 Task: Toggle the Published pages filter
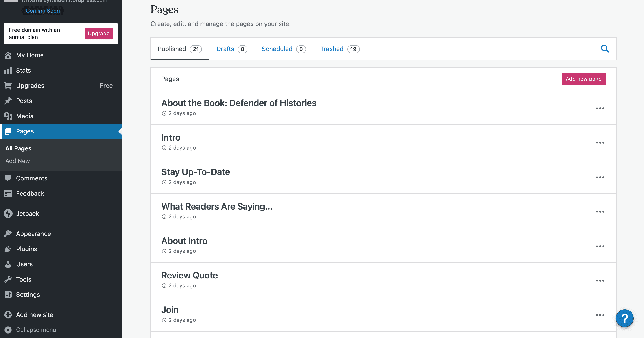pyautogui.click(x=179, y=49)
